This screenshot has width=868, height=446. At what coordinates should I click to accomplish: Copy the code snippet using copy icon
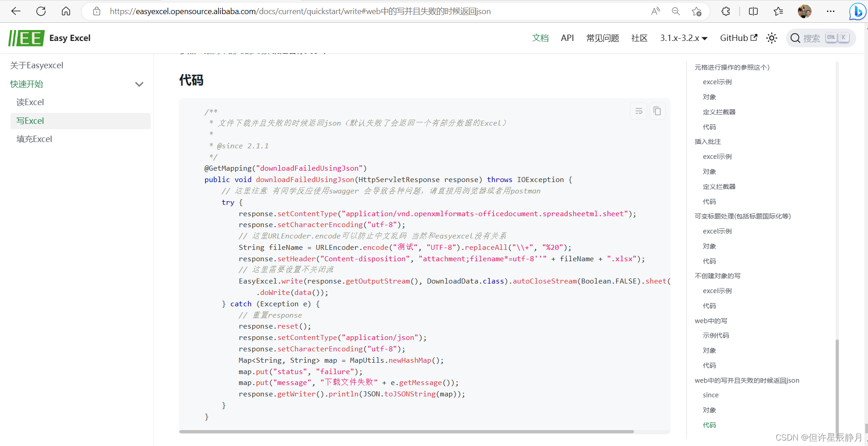657,111
